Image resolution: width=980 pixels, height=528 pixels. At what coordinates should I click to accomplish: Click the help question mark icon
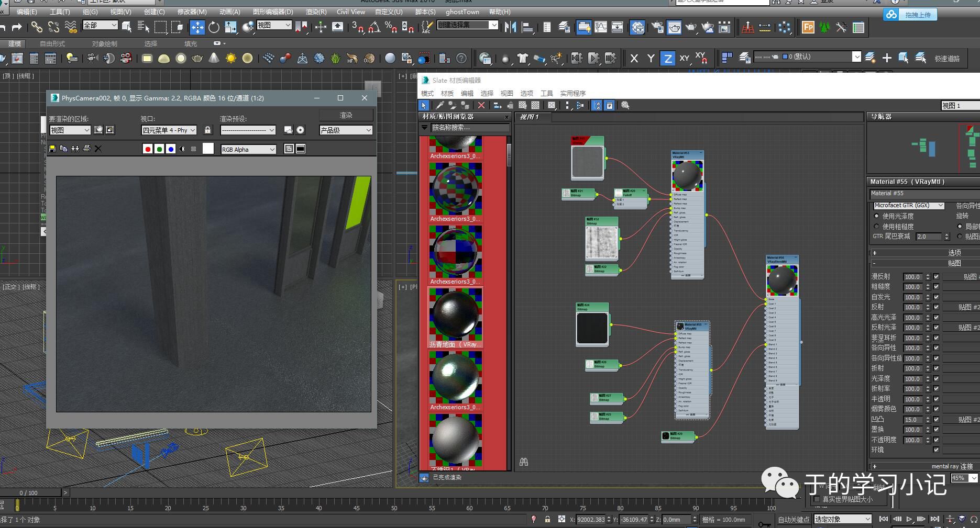click(461, 58)
